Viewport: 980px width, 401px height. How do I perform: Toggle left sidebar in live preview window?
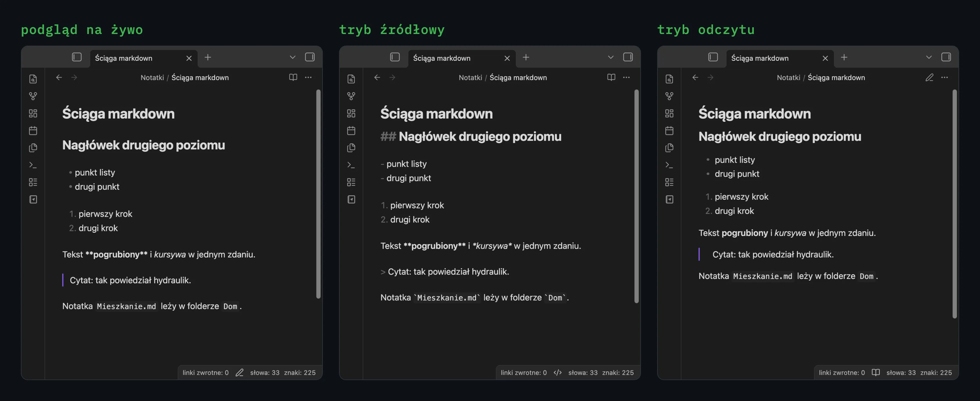[77, 57]
